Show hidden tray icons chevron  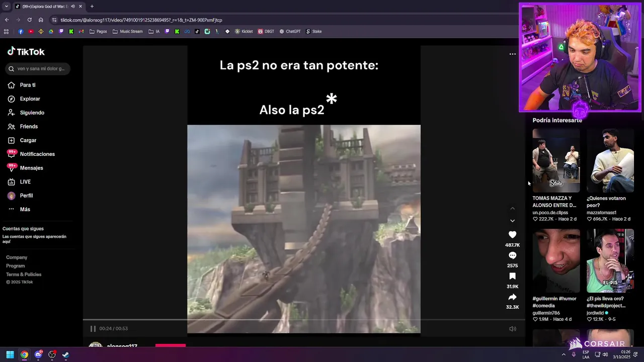[563, 354]
